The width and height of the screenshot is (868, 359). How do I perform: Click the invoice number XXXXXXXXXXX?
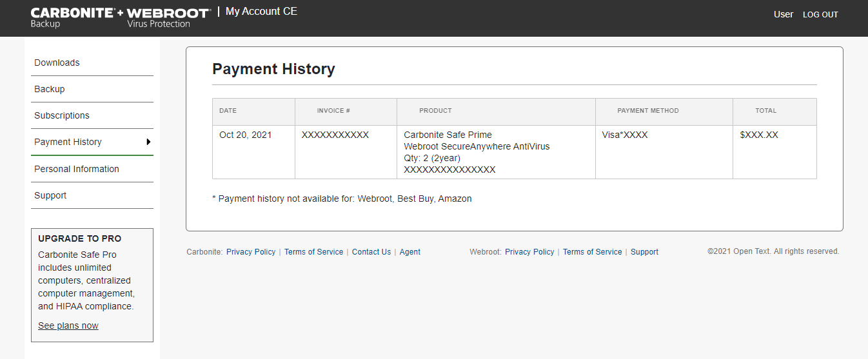[335, 135]
